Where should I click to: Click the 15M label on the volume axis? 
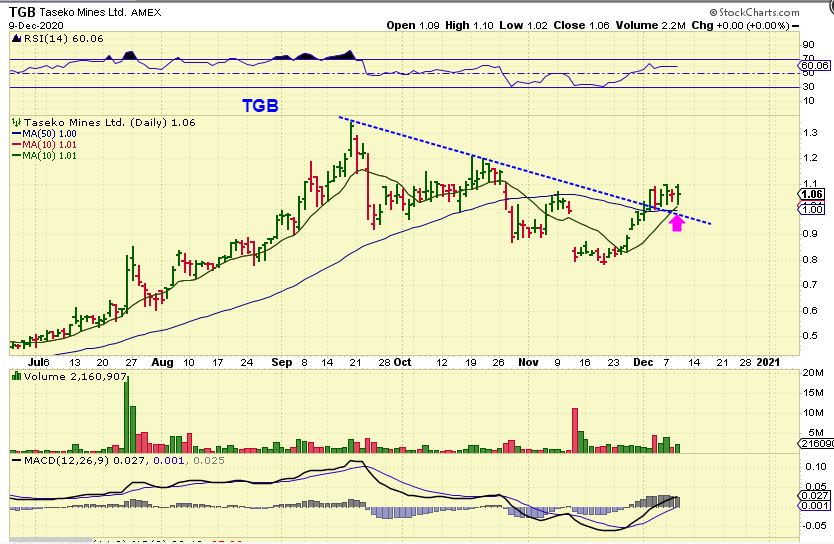pos(813,393)
